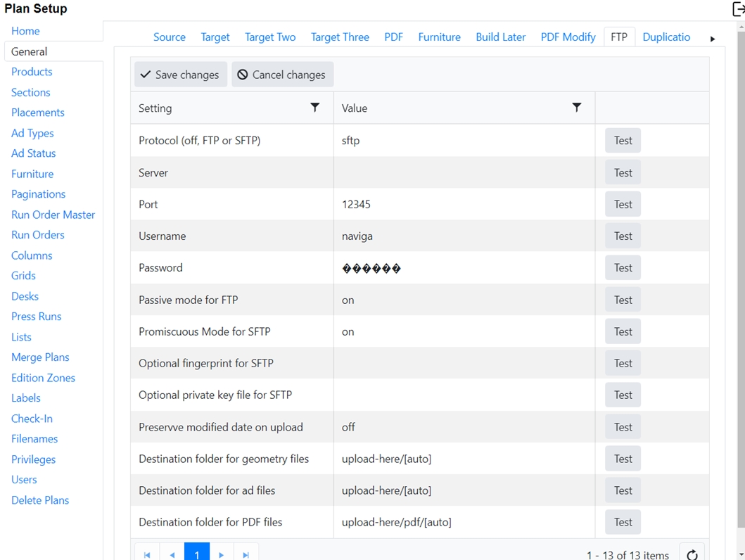Click the empty Server value field
745x560 pixels.
point(464,172)
